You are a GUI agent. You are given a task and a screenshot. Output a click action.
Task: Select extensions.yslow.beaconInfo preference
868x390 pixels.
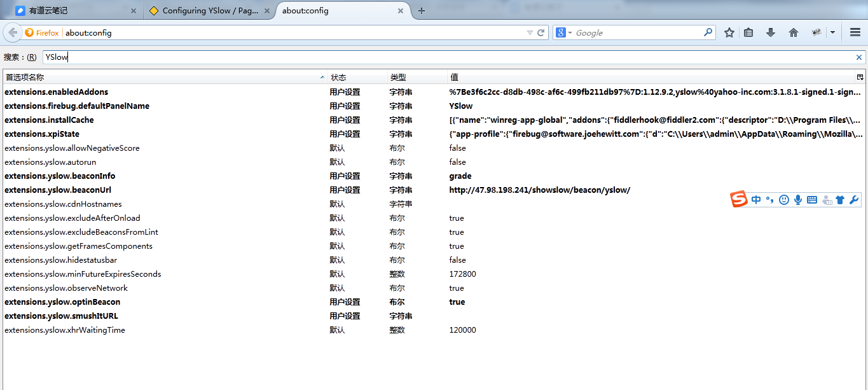[x=434, y=176]
